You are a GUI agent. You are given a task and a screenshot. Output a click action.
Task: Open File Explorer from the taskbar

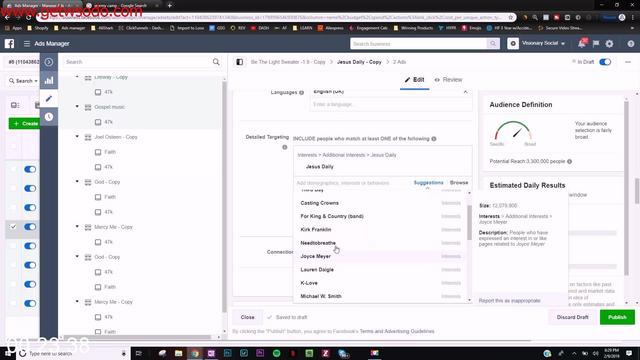(x=178, y=353)
